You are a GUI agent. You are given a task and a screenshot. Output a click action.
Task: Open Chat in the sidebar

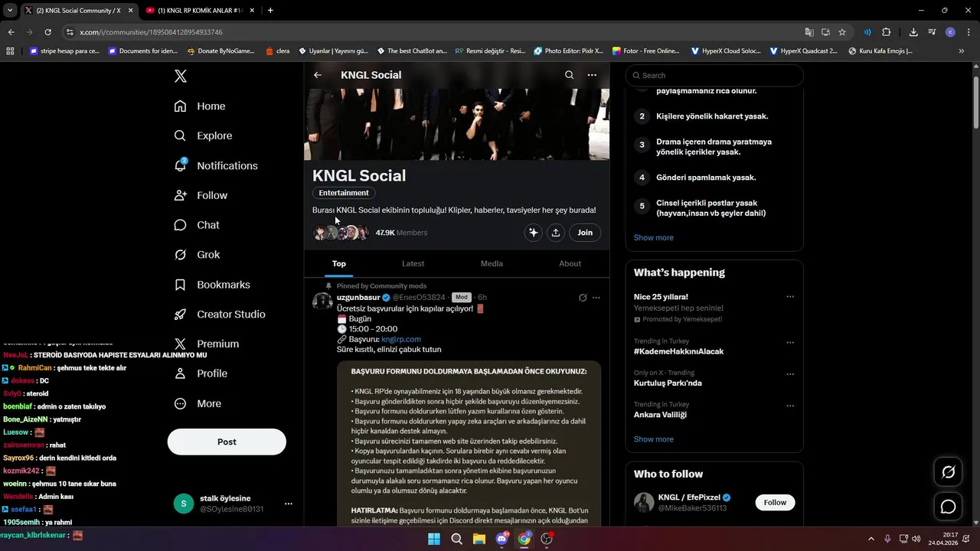(197, 225)
